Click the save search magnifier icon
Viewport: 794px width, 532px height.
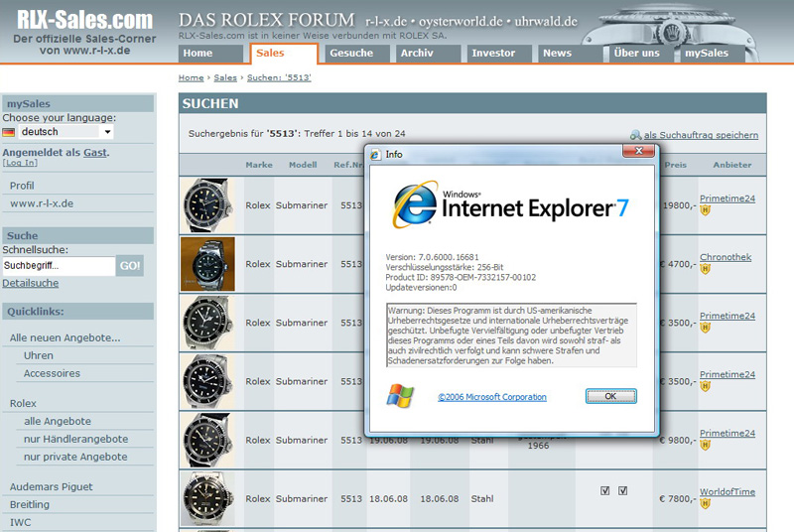coord(635,135)
